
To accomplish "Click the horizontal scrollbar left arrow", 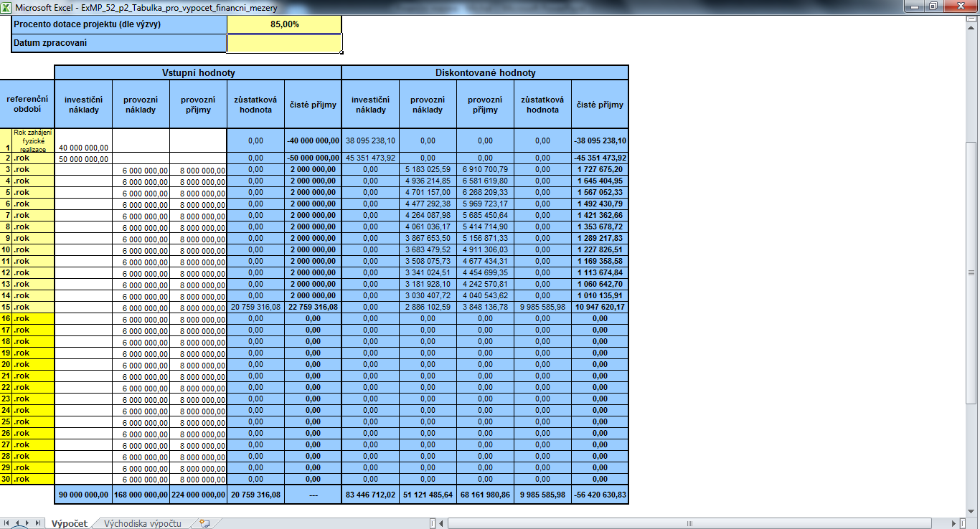I will click(442, 523).
